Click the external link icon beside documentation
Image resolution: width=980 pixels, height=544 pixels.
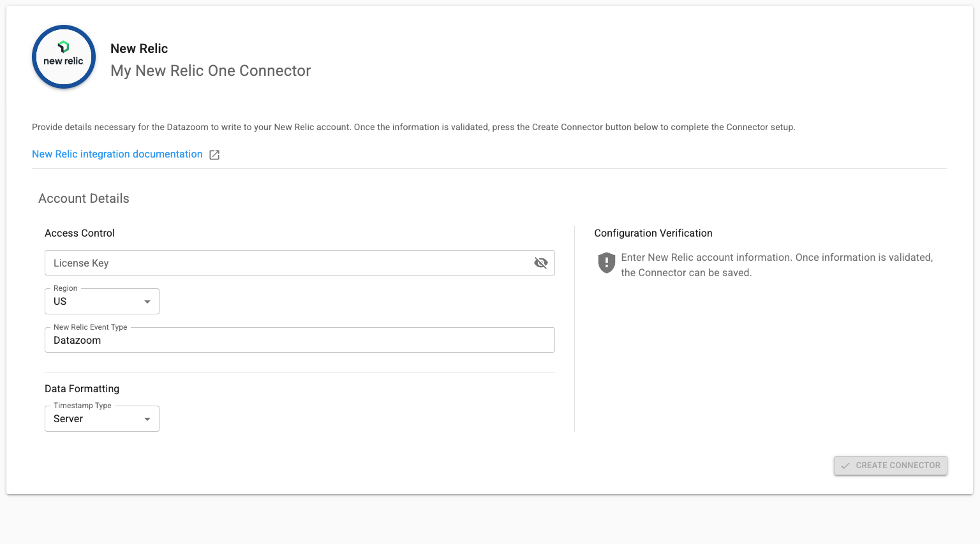coord(214,155)
